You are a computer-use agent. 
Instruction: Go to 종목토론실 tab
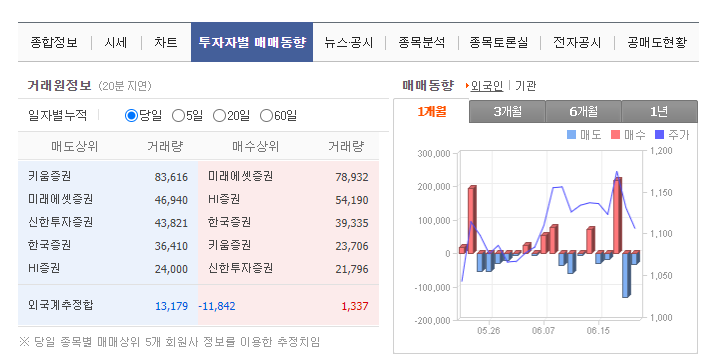coord(499,42)
